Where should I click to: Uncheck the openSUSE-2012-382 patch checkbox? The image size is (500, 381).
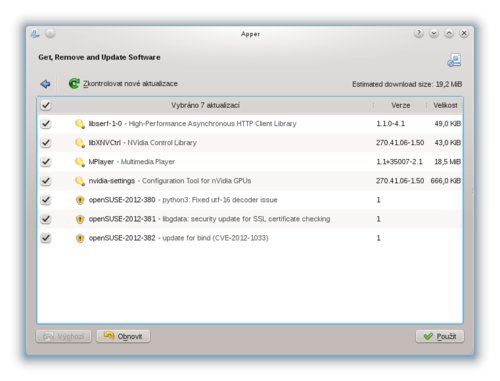[46, 238]
